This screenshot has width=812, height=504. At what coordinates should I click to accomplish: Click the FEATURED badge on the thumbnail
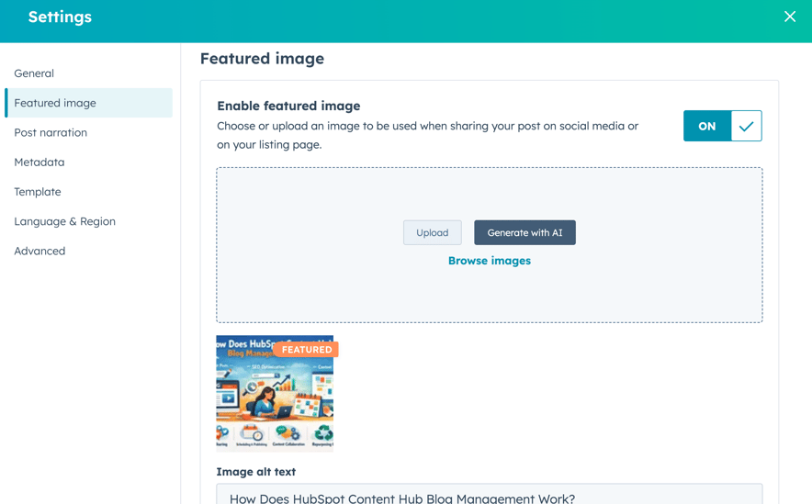(306, 350)
